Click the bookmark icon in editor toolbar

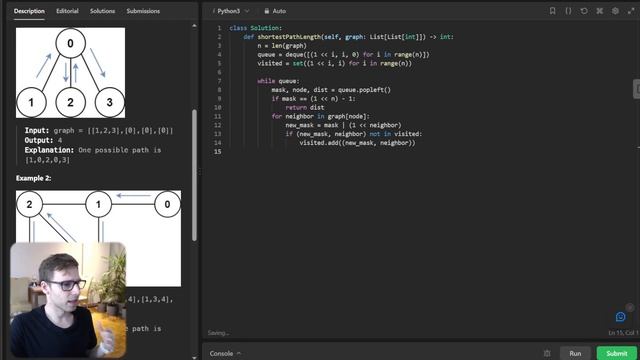coord(552,11)
